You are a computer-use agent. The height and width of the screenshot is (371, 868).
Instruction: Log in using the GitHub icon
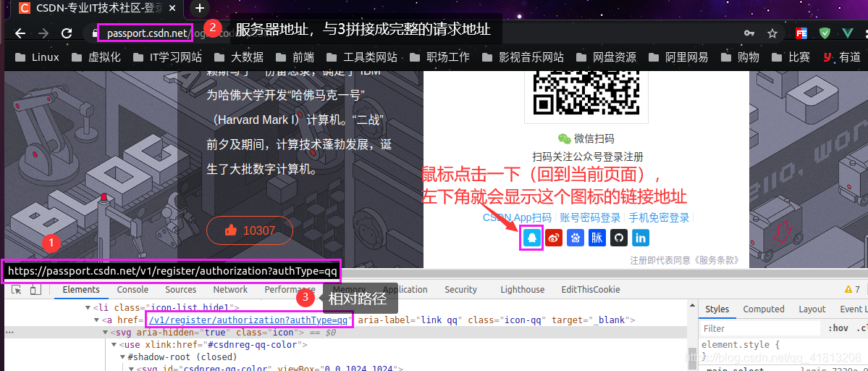pyautogui.click(x=619, y=238)
